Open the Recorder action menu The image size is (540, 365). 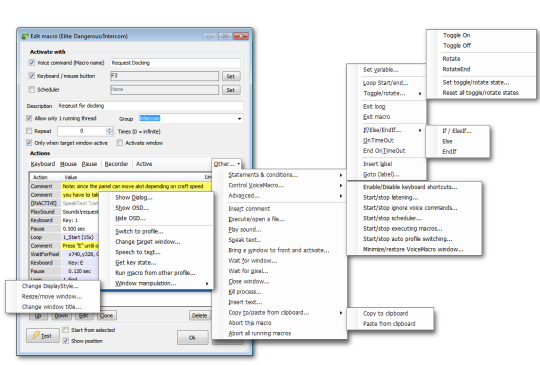116,164
